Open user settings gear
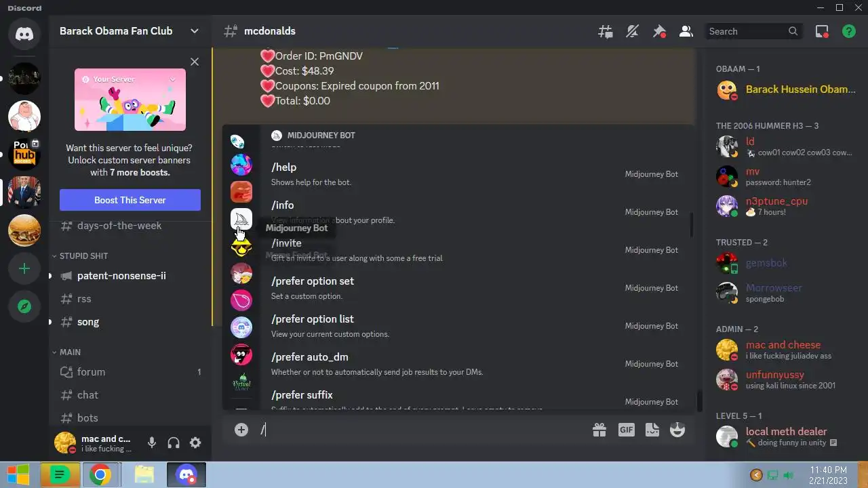Screen dimensions: 868x488 pyautogui.click(x=195, y=443)
